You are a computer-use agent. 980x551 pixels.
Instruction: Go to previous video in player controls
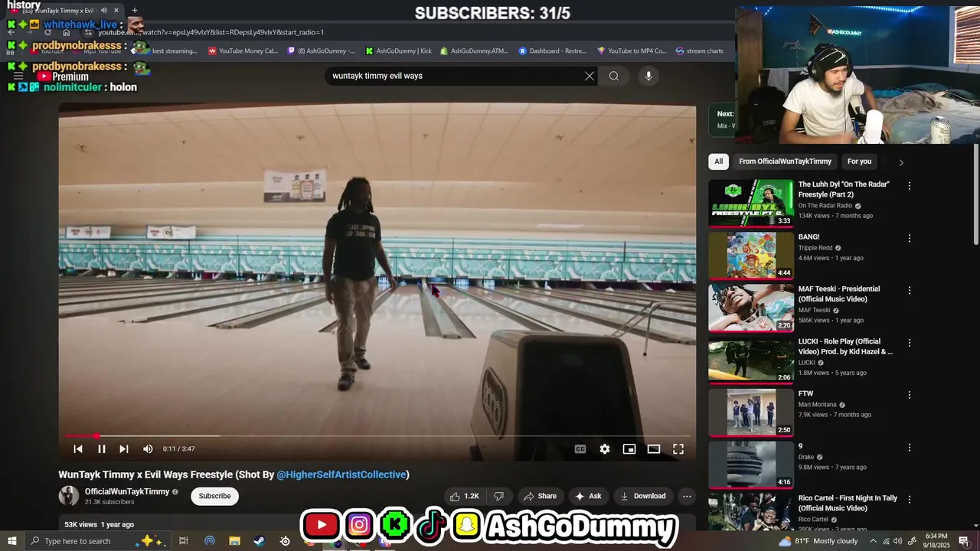coord(78,449)
